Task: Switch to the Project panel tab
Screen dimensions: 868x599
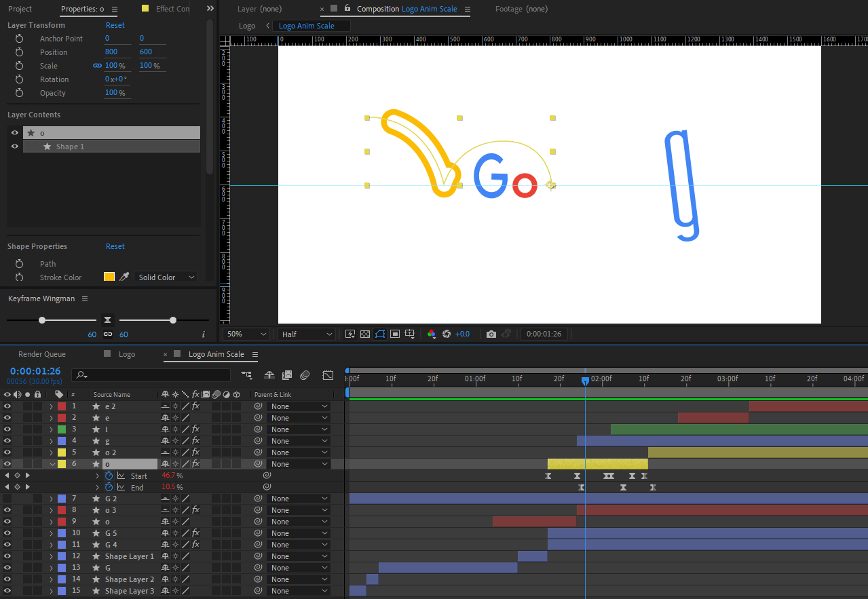Action: click(20, 9)
